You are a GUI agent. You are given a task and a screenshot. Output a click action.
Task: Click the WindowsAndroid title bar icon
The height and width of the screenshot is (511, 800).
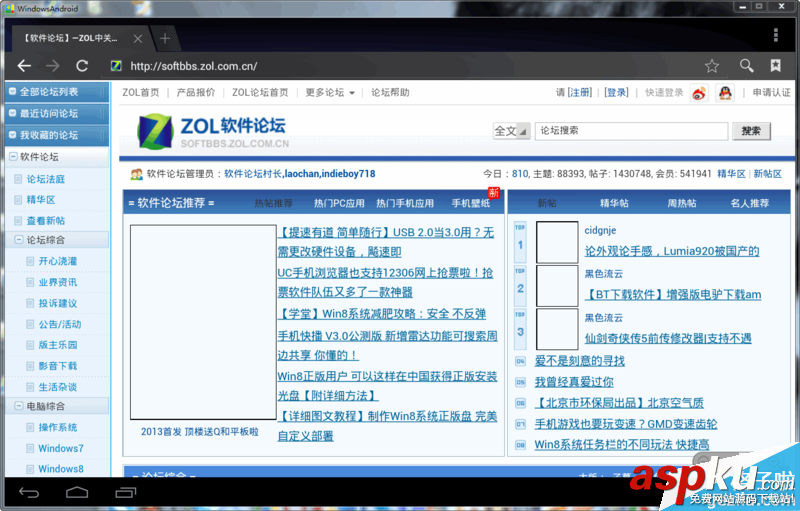[10, 8]
